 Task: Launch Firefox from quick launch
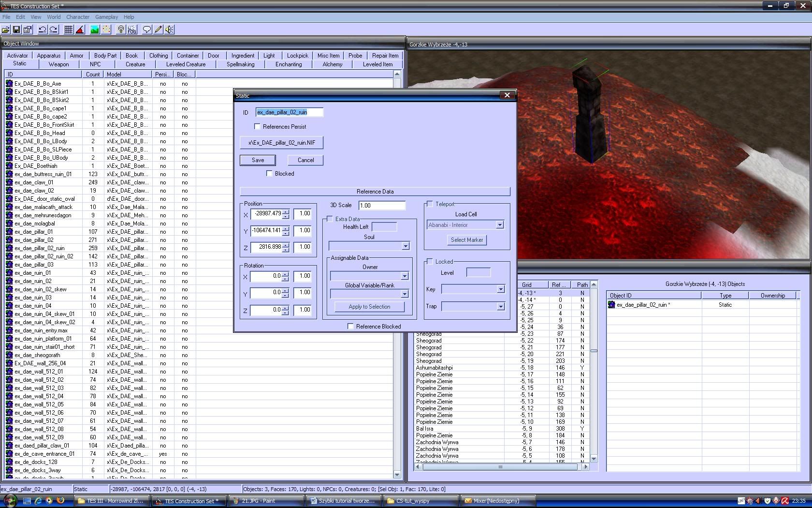click(x=60, y=501)
